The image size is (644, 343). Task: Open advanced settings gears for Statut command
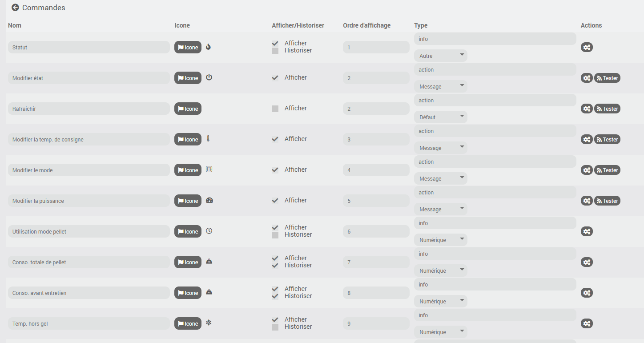(587, 47)
